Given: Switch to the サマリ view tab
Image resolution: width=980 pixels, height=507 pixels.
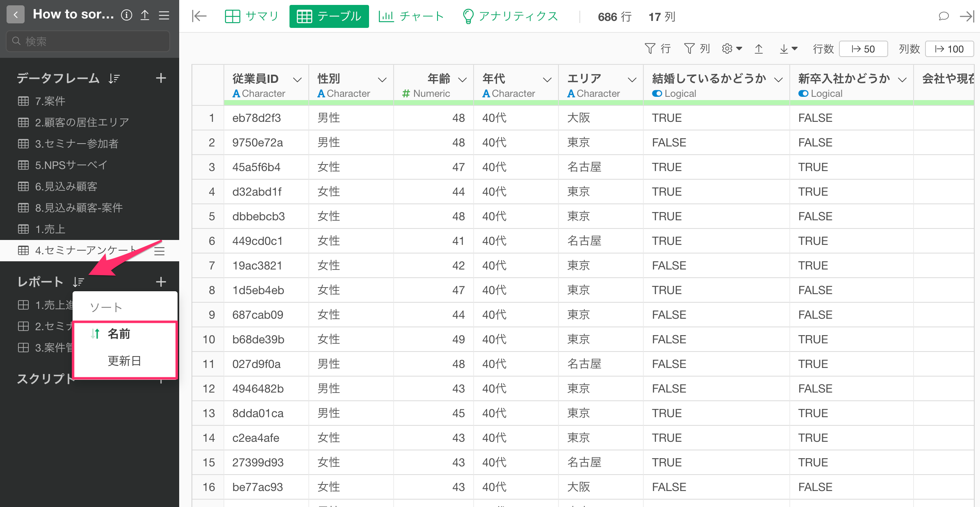Looking at the screenshot, I should point(252,16).
